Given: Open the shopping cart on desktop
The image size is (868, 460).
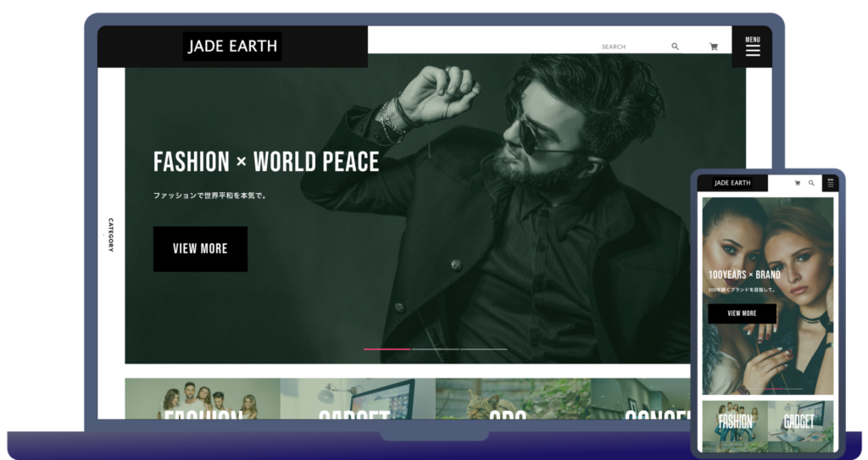Looking at the screenshot, I should coord(714,47).
